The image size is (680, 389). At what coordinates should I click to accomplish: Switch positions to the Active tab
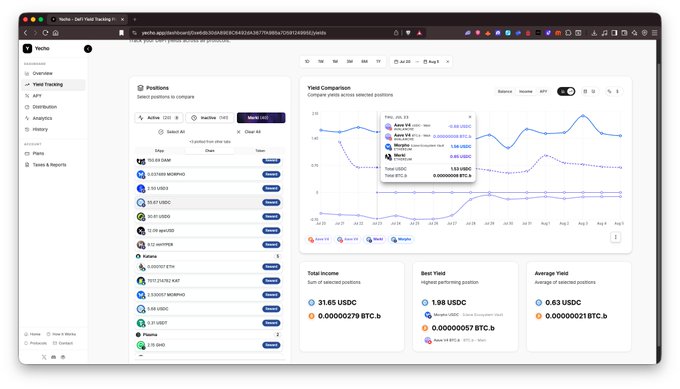click(x=159, y=118)
